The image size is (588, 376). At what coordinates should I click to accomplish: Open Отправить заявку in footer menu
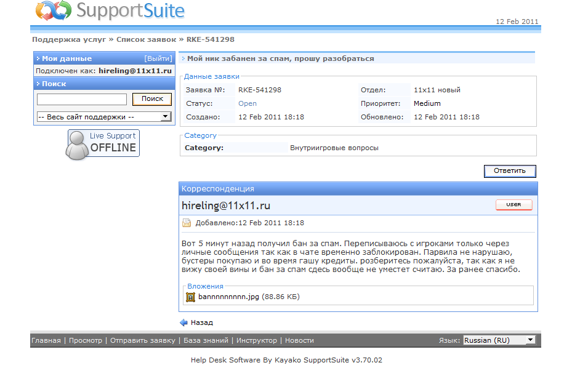[x=143, y=340]
